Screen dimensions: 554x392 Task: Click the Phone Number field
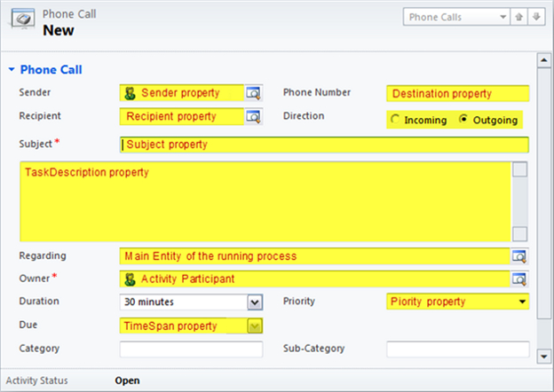[457, 93]
